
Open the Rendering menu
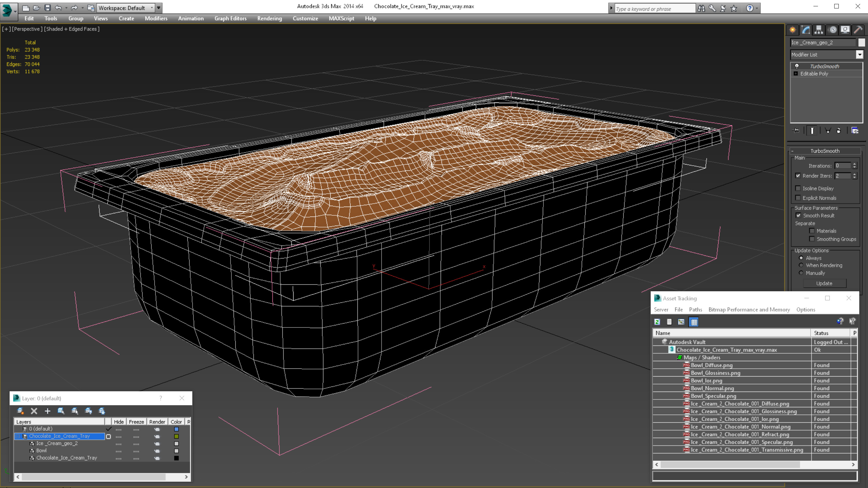click(x=269, y=18)
